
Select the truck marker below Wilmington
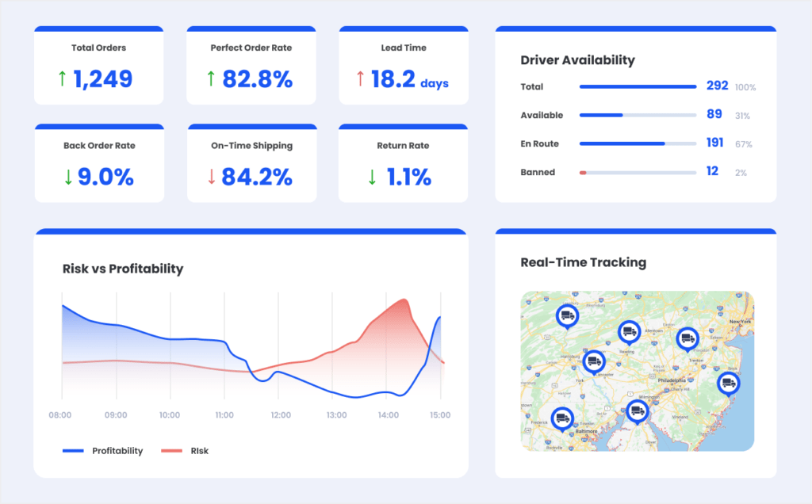[636, 411]
